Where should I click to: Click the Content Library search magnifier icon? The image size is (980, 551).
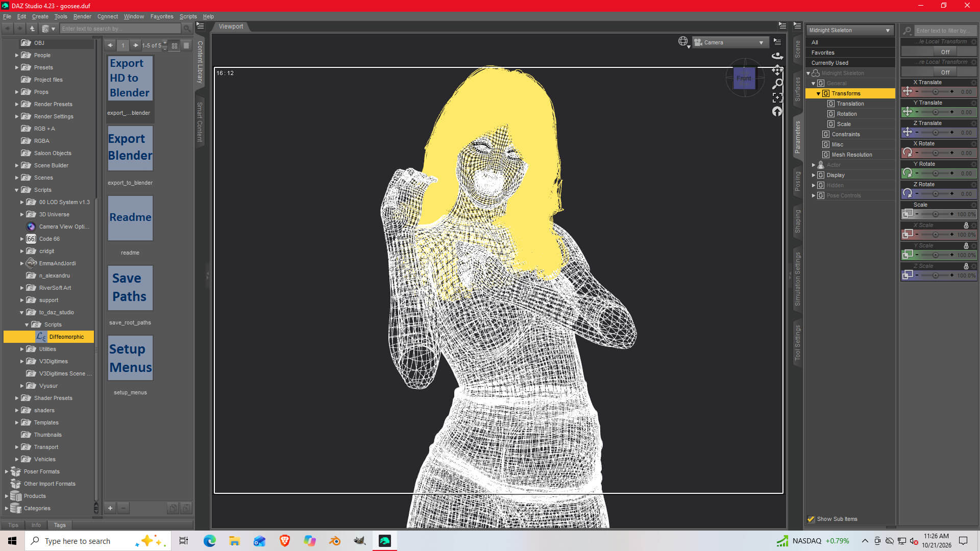click(187, 29)
